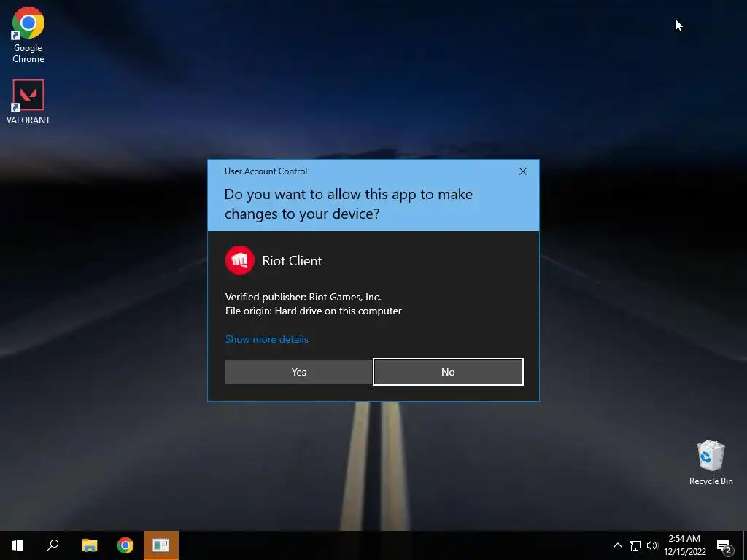The height and width of the screenshot is (560, 747).
Task: Show hidden system tray icons
Action: [617, 545]
